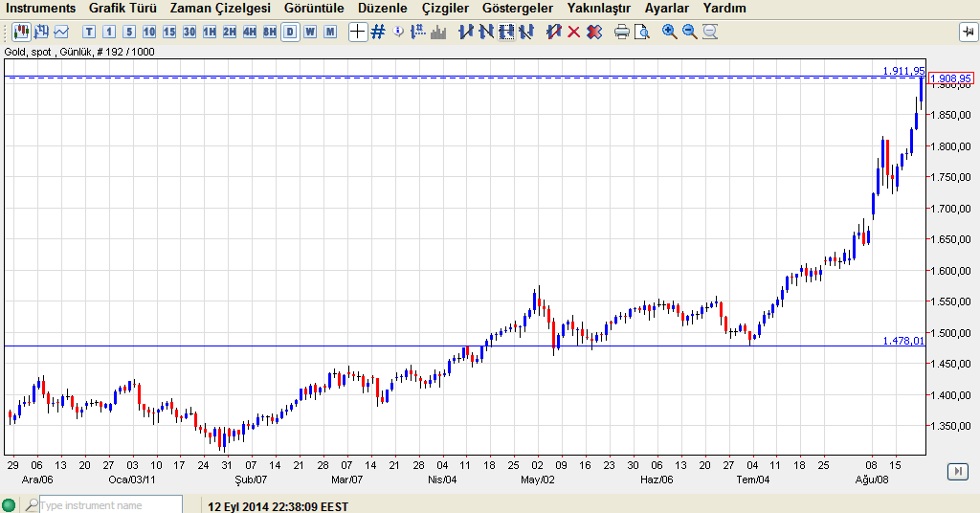Switch to 4H timeframe
Viewport: 980px width, 513px height.
[x=250, y=32]
